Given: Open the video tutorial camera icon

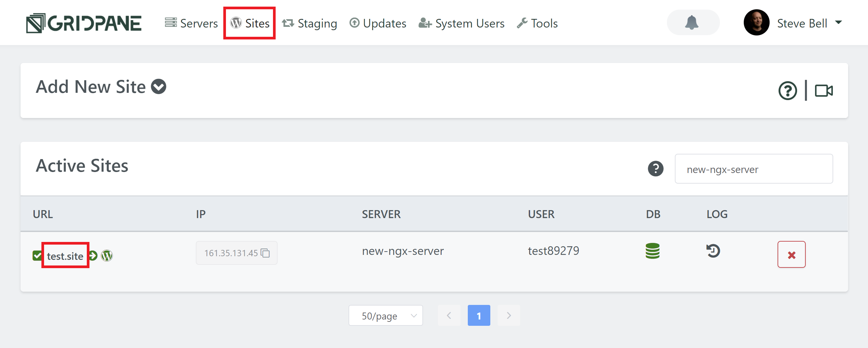Looking at the screenshot, I should pos(824,90).
